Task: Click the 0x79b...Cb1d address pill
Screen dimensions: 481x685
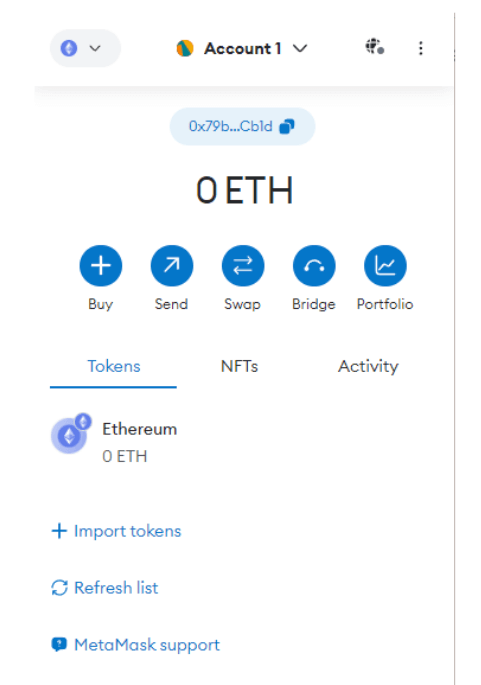Action: (x=242, y=127)
